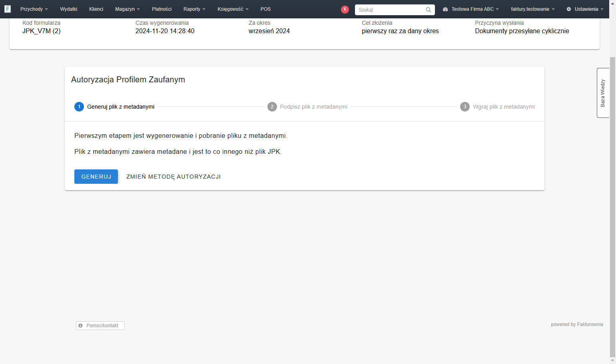Open the Ustawienia settings dropdown

tap(585, 9)
